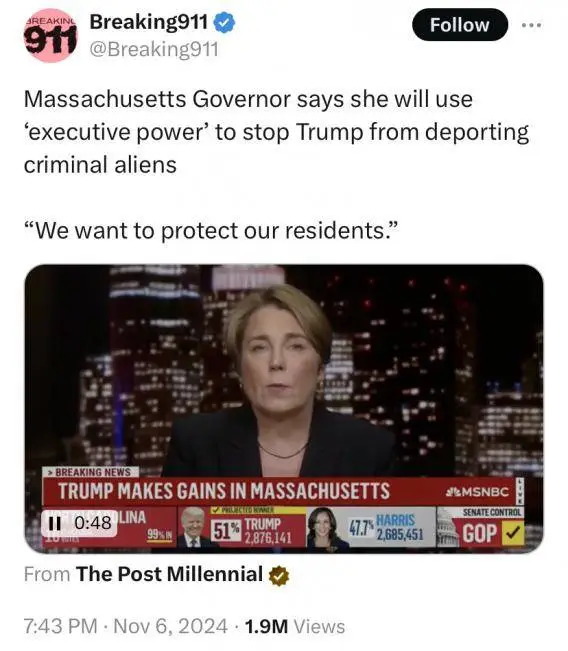Image resolution: width=568 pixels, height=651 pixels.
Task: Click the 0:48 video time indicator
Action: coord(93,523)
